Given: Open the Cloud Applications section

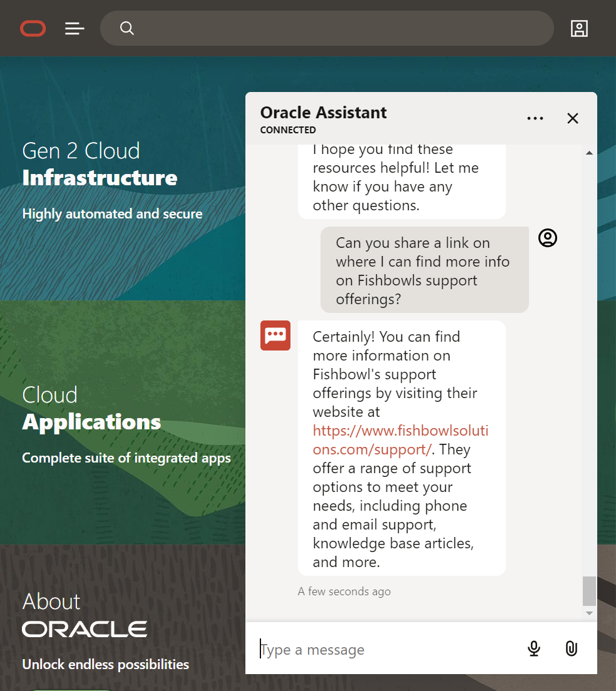Looking at the screenshot, I should point(91,408).
